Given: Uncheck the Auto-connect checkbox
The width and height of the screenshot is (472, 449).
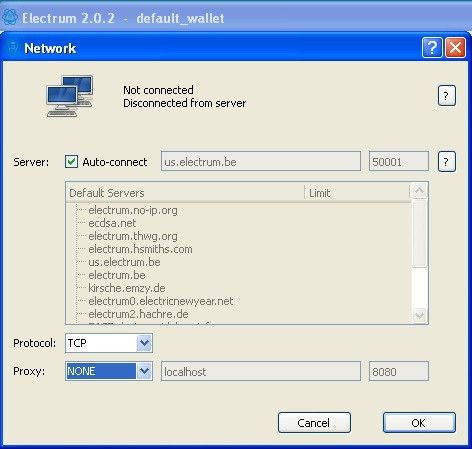Looking at the screenshot, I should pos(71,162).
